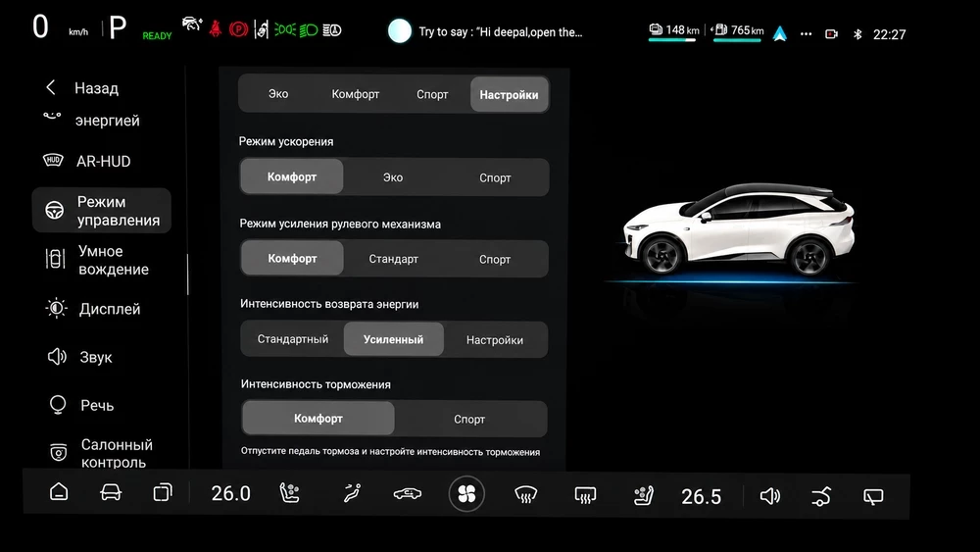Click the AR-HUD icon
This screenshot has width=980, height=552.
click(53, 161)
